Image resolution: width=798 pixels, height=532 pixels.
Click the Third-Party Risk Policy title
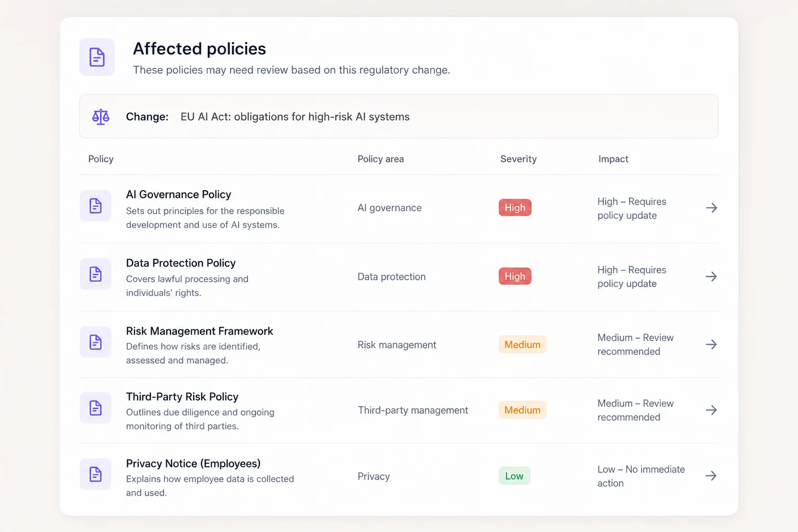coord(182,397)
